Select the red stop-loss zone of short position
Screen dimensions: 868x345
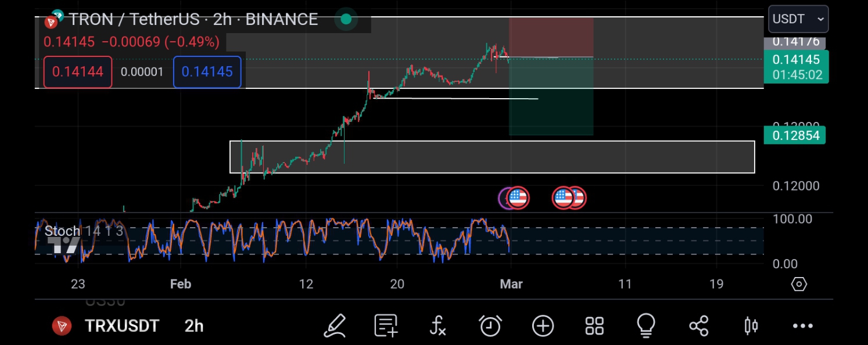[551, 37]
